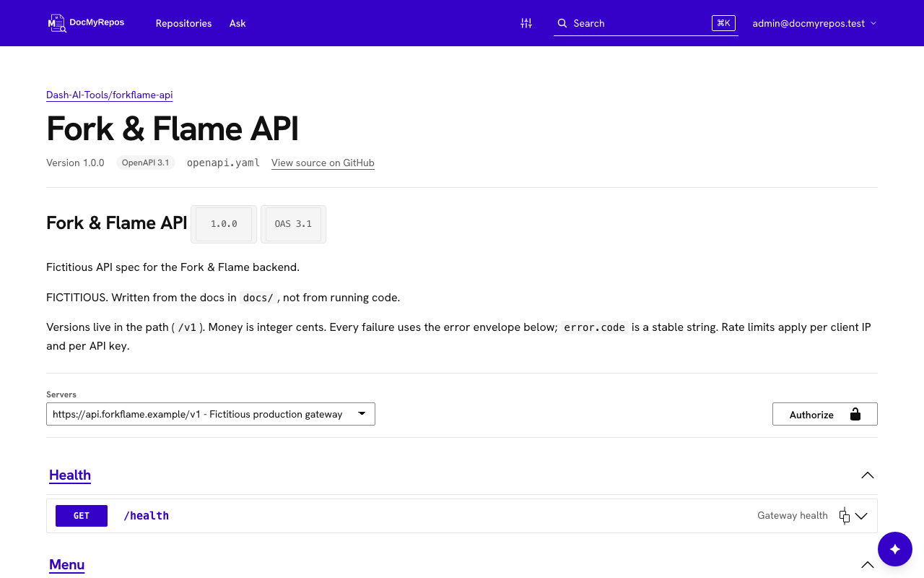Screen dimensions: 924x578
Task: Follow the Dash-AI-Tools/forkflame-api breadcrumb link
Action: [110, 95]
